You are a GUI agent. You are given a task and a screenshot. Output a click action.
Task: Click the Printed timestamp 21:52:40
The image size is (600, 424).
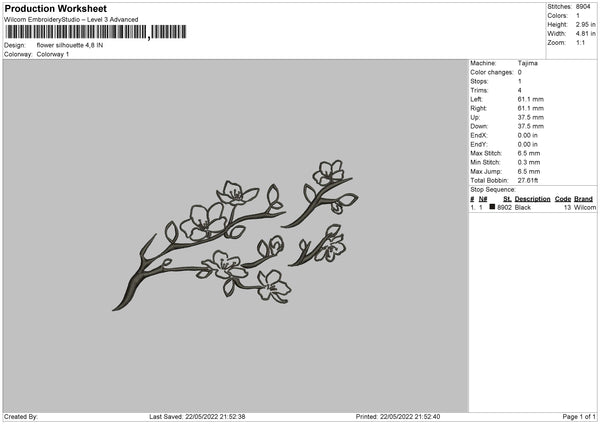(x=427, y=417)
